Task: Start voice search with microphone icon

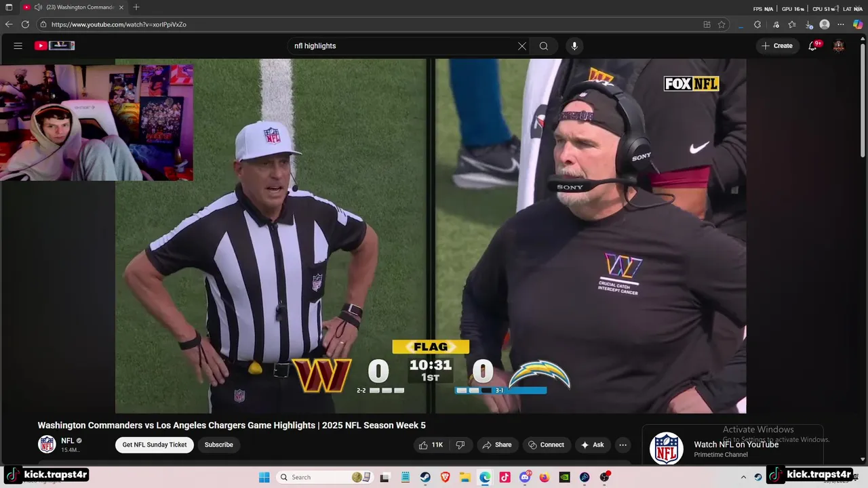Action: click(x=574, y=46)
